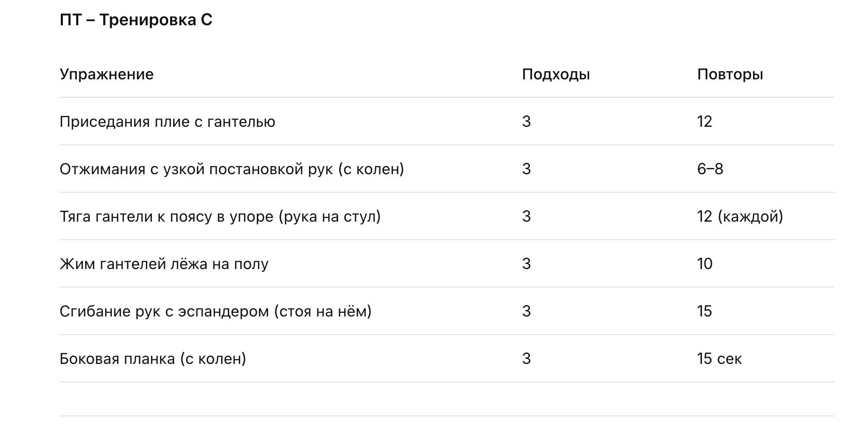The image size is (868, 434).
Task: Select the "Сгибание рук с эспандером" cell
Action: pyautogui.click(x=215, y=311)
